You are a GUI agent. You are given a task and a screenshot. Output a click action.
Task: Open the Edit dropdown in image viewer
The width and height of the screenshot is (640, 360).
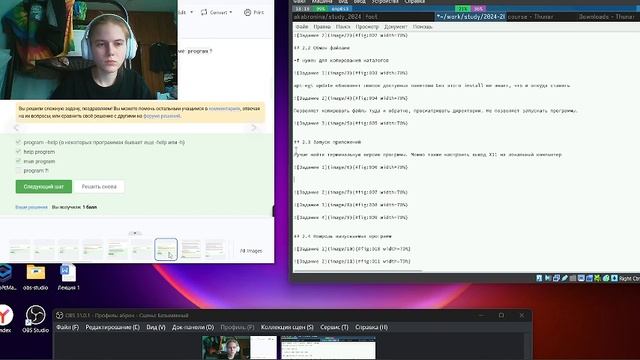pos(185,12)
